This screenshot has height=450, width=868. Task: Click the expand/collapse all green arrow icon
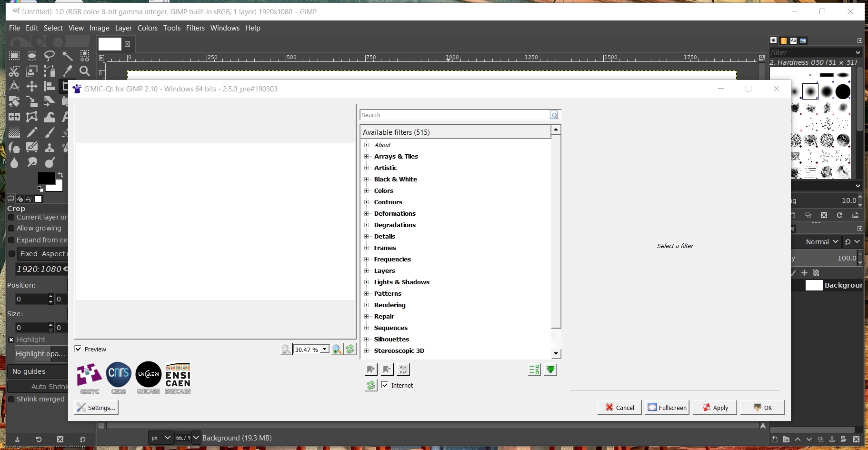tap(551, 370)
